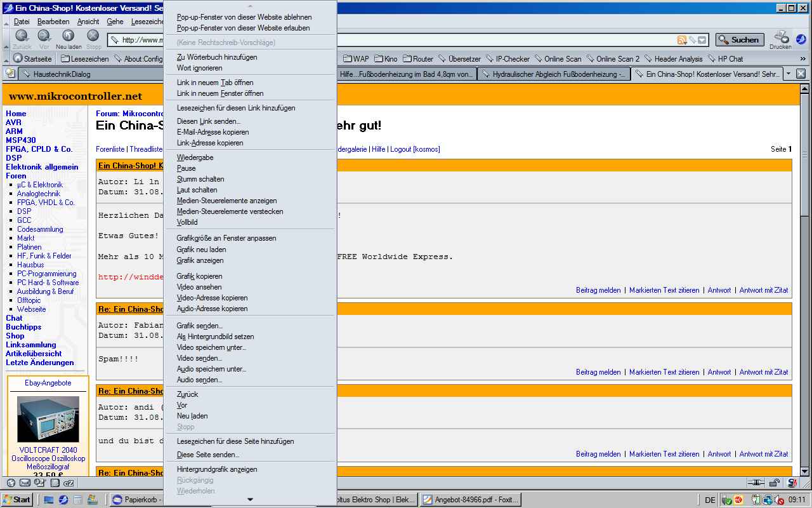
Task: Select 'Stumm schalten' in context menu
Action: tap(250, 179)
